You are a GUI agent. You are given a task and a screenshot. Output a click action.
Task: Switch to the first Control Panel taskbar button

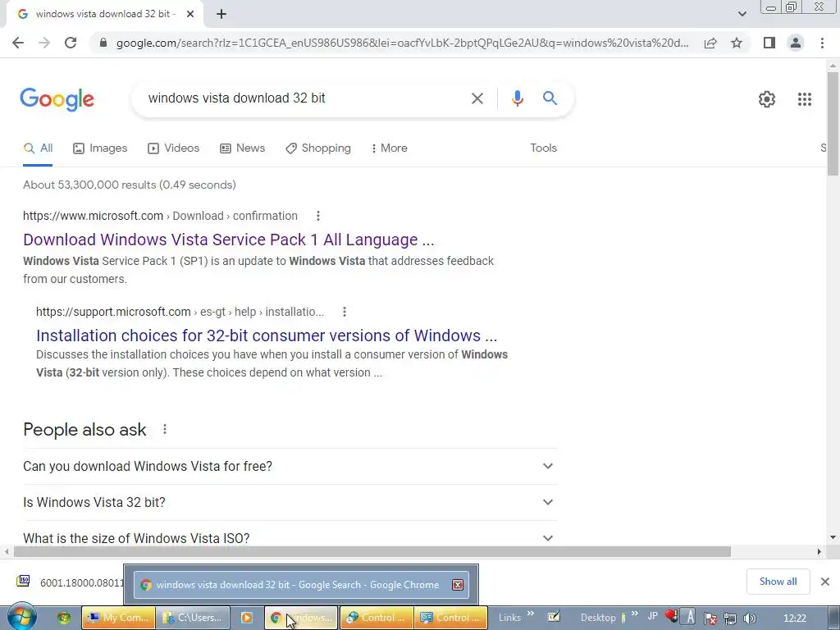(377, 618)
